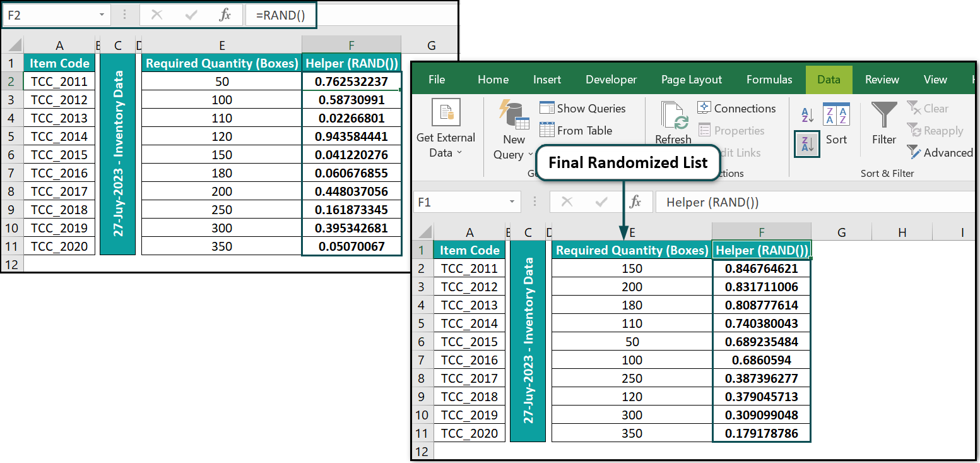Click Item Code header in right sheet
980x463 pixels.
[x=469, y=250]
